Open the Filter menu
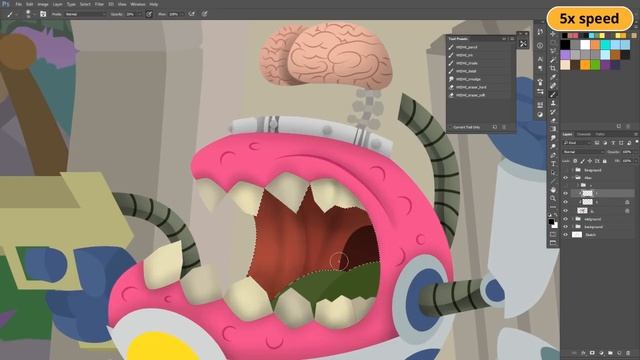 click(x=99, y=4)
